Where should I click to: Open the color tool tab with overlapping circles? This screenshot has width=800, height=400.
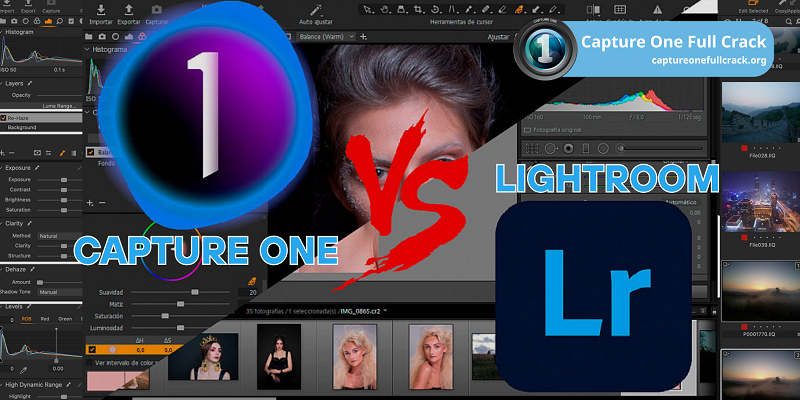pos(142,36)
